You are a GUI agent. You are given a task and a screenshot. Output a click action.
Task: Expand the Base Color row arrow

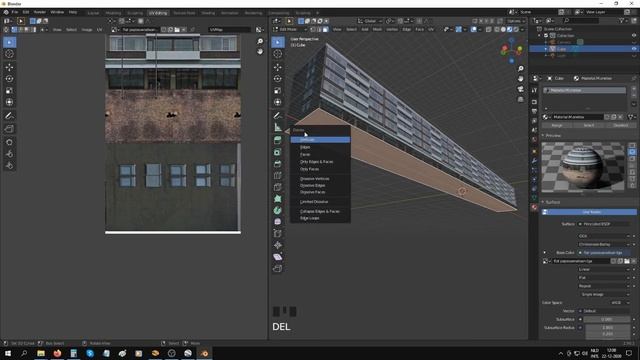point(545,253)
